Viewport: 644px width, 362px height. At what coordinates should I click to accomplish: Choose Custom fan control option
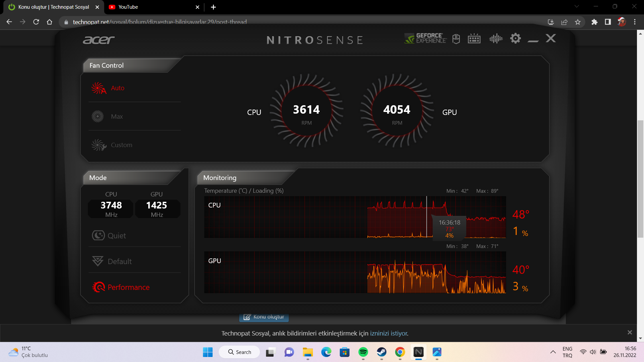[121, 145]
